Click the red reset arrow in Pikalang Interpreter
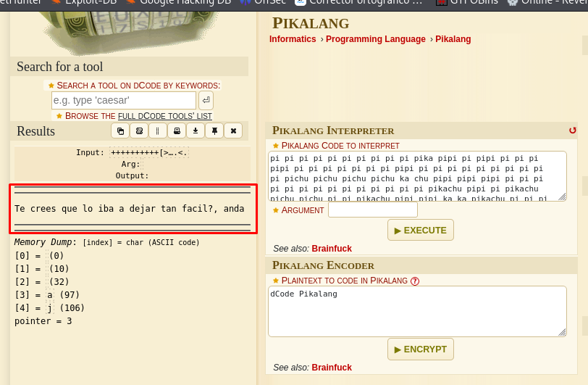 click(572, 131)
